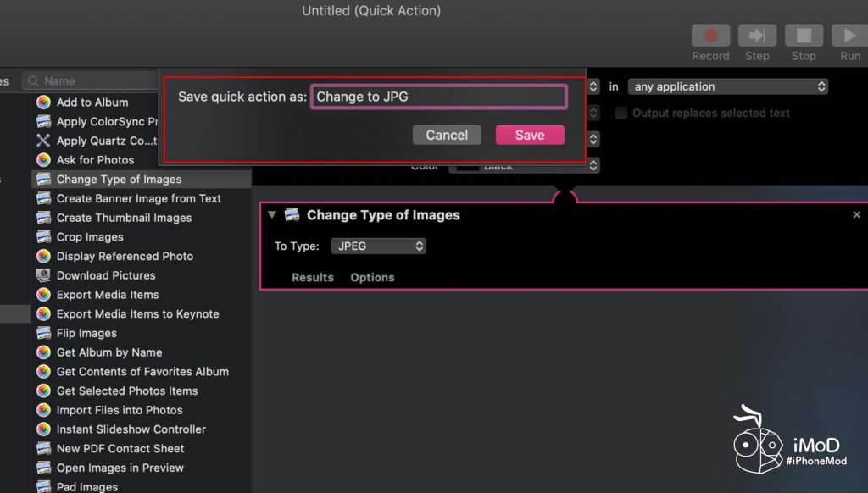Cancel the save dialog

tap(447, 135)
